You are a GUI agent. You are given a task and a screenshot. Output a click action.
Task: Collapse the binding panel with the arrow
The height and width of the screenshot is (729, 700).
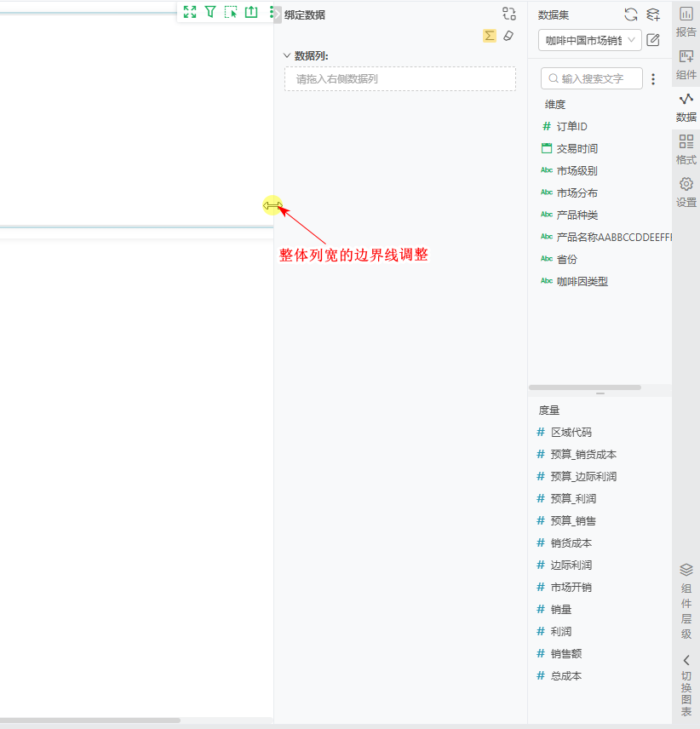point(278,14)
